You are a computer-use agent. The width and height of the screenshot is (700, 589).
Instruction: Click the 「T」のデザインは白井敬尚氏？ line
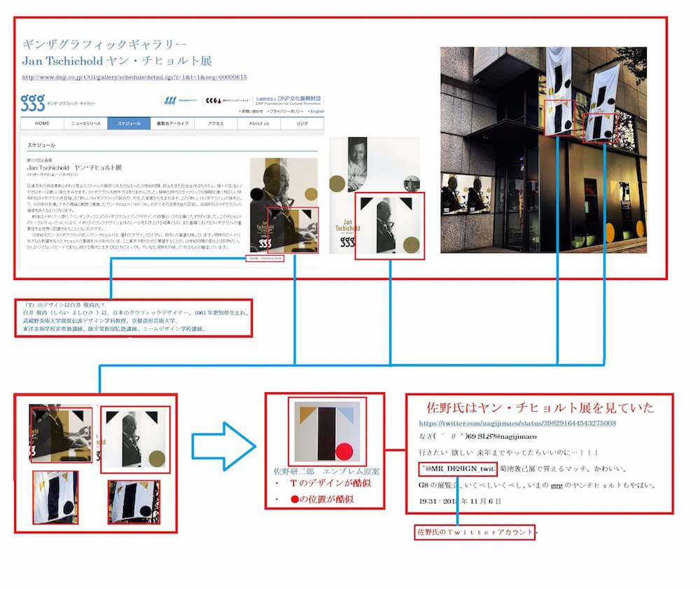click(x=64, y=305)
